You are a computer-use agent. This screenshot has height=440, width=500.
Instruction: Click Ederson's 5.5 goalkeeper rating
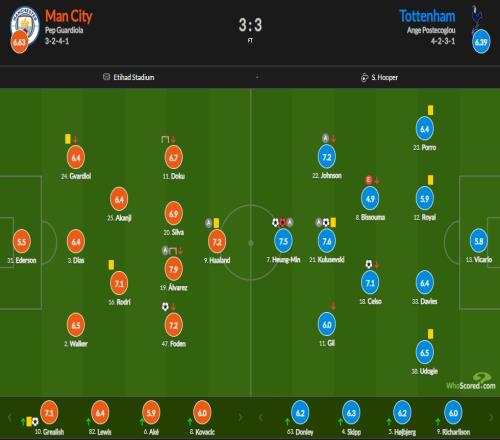click(22, 241)
